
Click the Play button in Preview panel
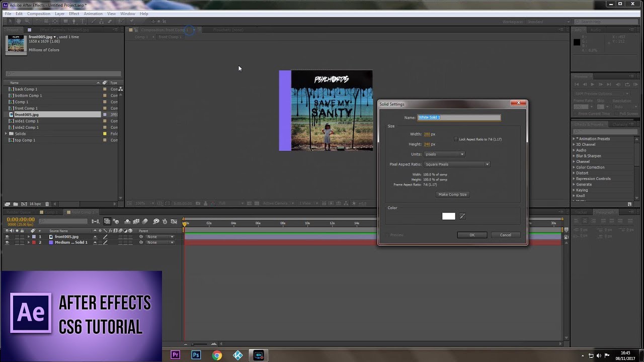593,84
